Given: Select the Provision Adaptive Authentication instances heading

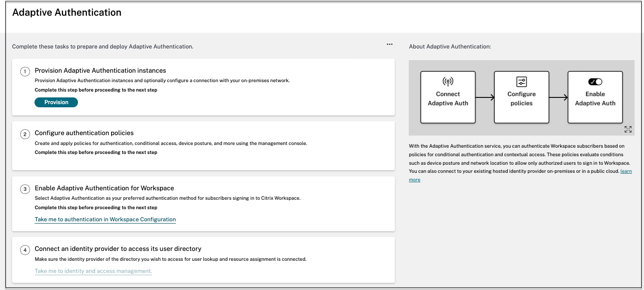Looking at the screenshot, I should point(100,70).
